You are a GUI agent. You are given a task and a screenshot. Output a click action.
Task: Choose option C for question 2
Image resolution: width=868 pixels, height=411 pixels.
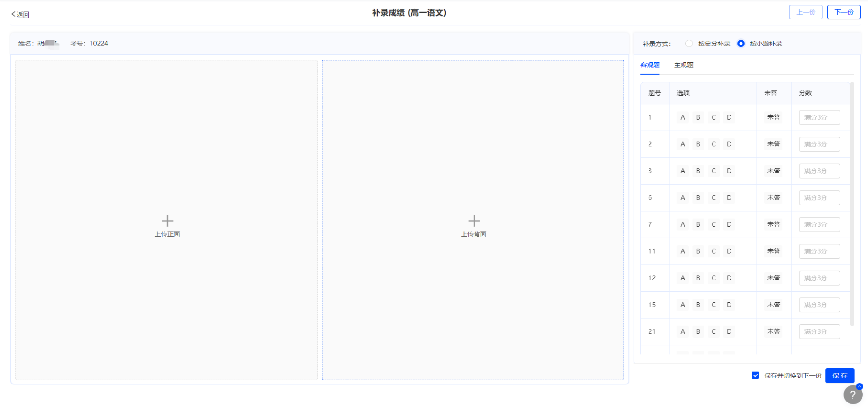[713, 144]
